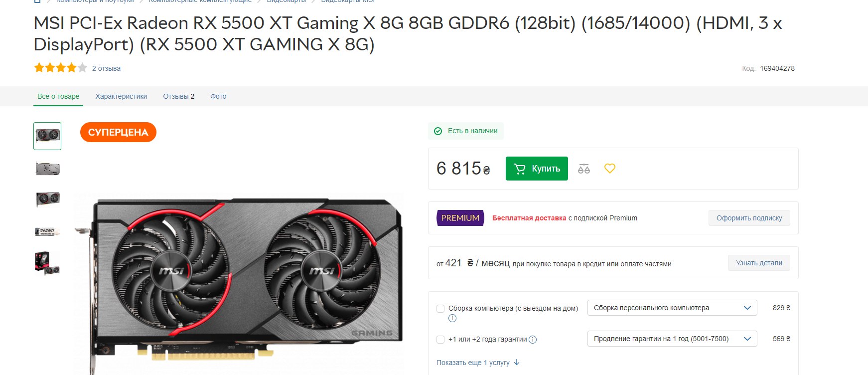The image size is (868, 375).
Task: Open the Сборка персонального компьютера dropdown
Action: 672,308
